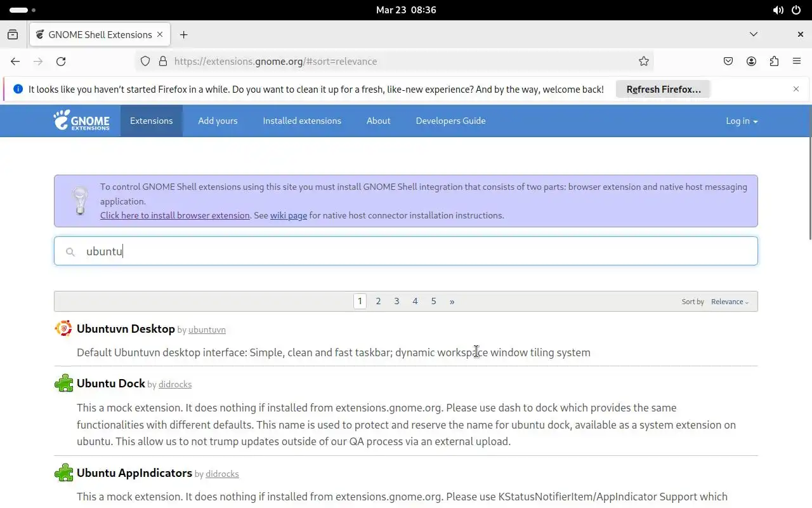Go to results page 3
The image size is (812, 508).
(x=396, y=301)
